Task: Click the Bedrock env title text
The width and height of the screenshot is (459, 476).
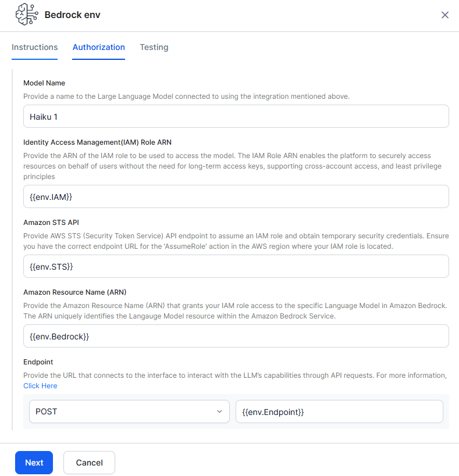Action: point(73,15)
